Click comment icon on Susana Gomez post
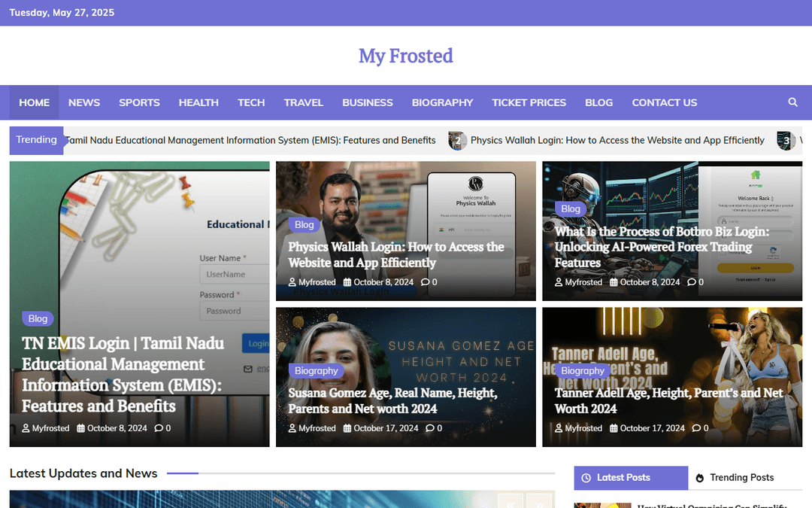812x508 pixels. (430, 428)
